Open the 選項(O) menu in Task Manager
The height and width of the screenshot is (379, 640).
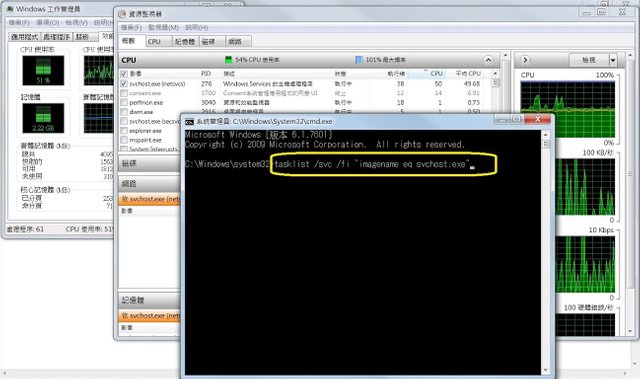click(x=47, y=22)
